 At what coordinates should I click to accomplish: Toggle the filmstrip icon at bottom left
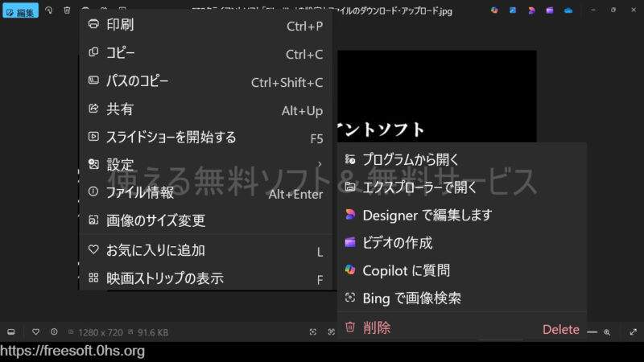pyautogui.click(x=11, y=331)
